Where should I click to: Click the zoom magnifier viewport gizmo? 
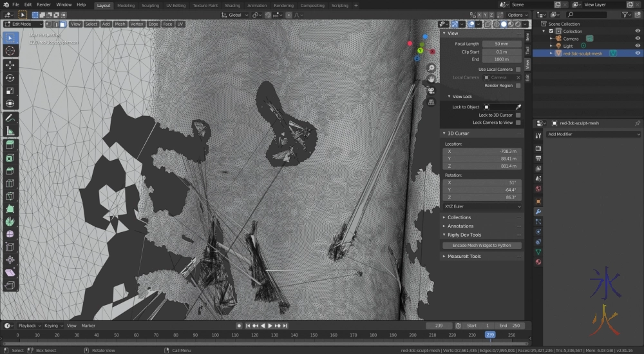tap(431, 68)
